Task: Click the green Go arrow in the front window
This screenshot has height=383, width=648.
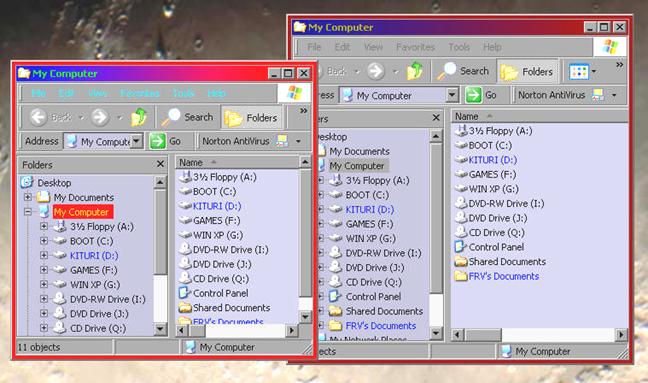Action: (157, 141)
